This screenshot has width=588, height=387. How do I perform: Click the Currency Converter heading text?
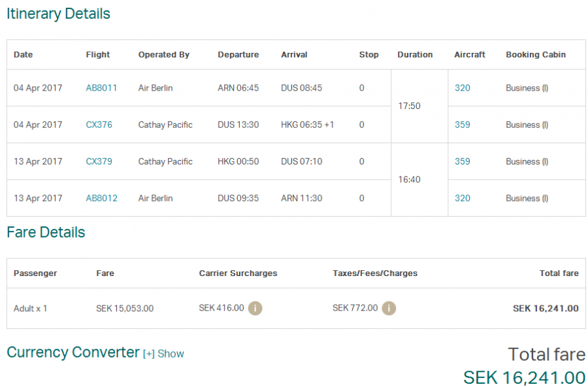pyautogui.click(x=73, y=352)
